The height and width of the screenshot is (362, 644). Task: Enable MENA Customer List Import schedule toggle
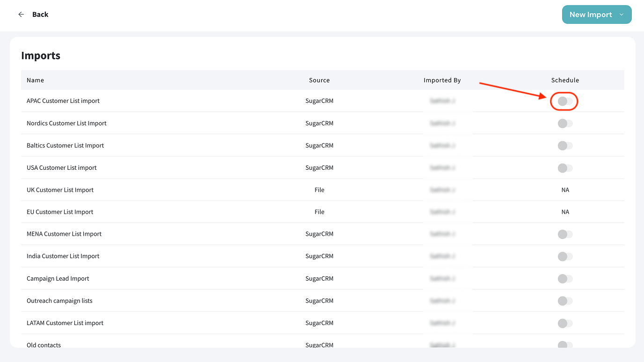coord(565,234)
